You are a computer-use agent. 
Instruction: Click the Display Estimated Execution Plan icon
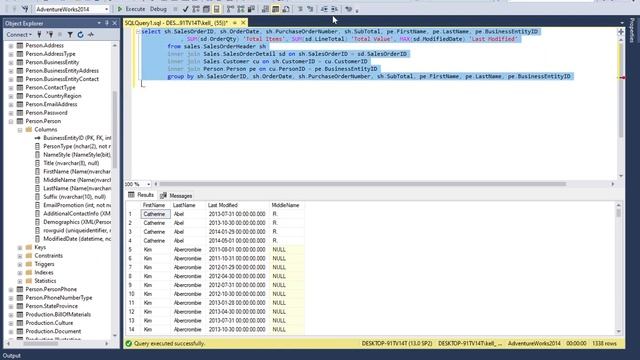196,9
